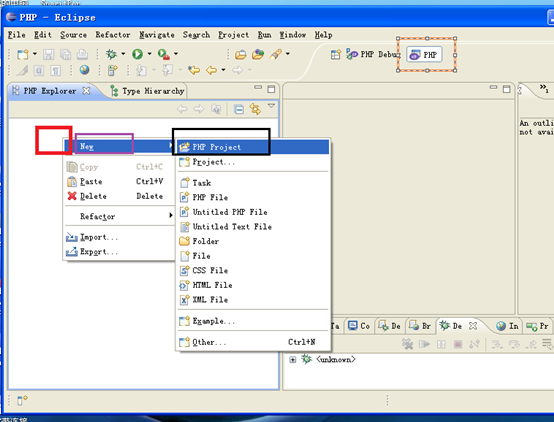Select Delete in the context menu
The width and height of the screenshot is (554, 422).
coord(119,196)
